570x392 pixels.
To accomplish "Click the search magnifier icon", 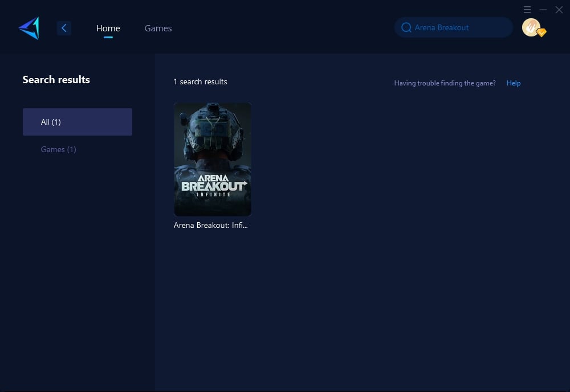I will click(406, 27).
